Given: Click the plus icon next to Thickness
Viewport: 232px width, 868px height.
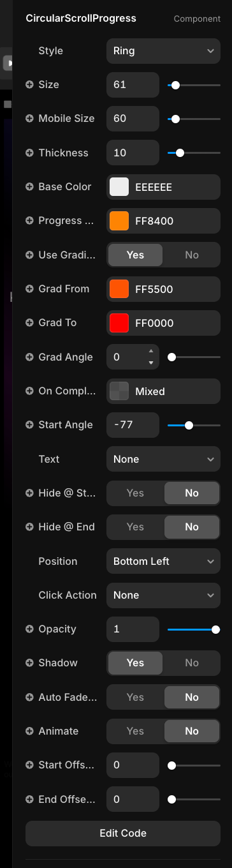Looking at the screenshot, I should point(29,153).
